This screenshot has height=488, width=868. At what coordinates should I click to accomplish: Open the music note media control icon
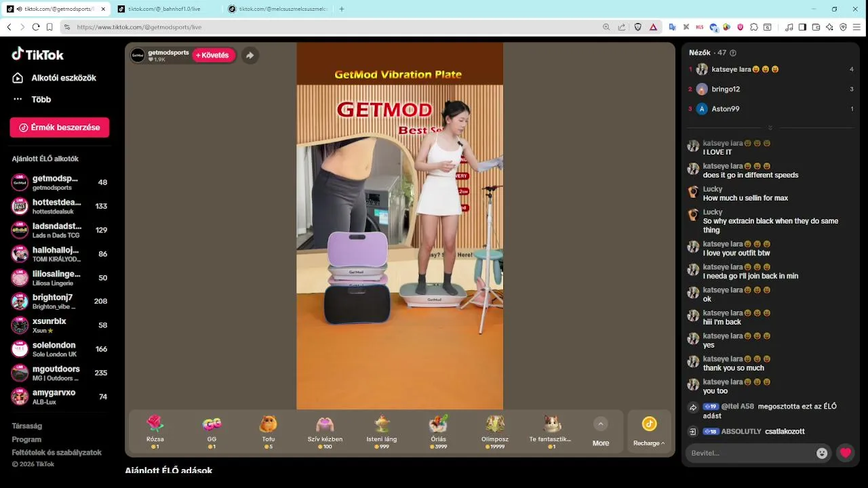click(789, 27)
